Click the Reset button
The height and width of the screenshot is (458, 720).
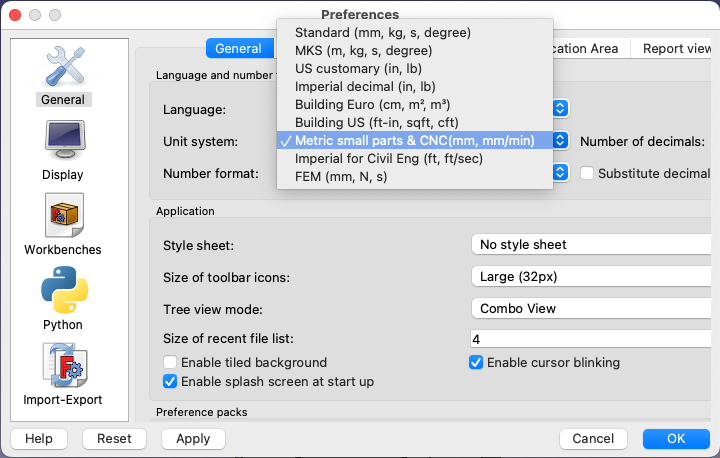pos(114,439)
